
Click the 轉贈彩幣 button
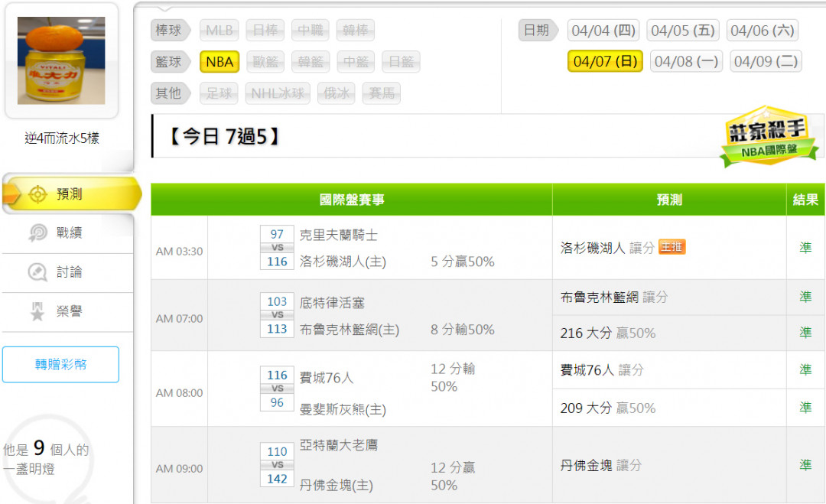coord(60,365)
